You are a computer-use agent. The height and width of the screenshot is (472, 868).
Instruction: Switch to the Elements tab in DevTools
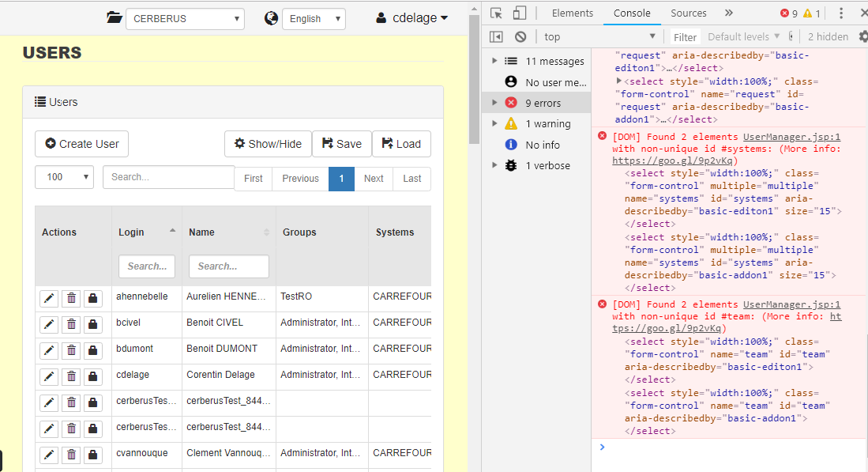(x=572, y=13)
